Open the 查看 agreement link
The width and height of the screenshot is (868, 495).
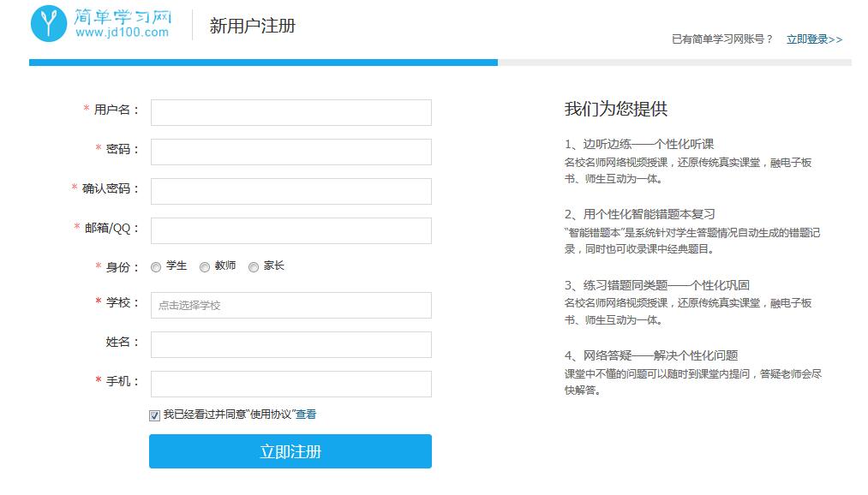click(x=307, y=415)
